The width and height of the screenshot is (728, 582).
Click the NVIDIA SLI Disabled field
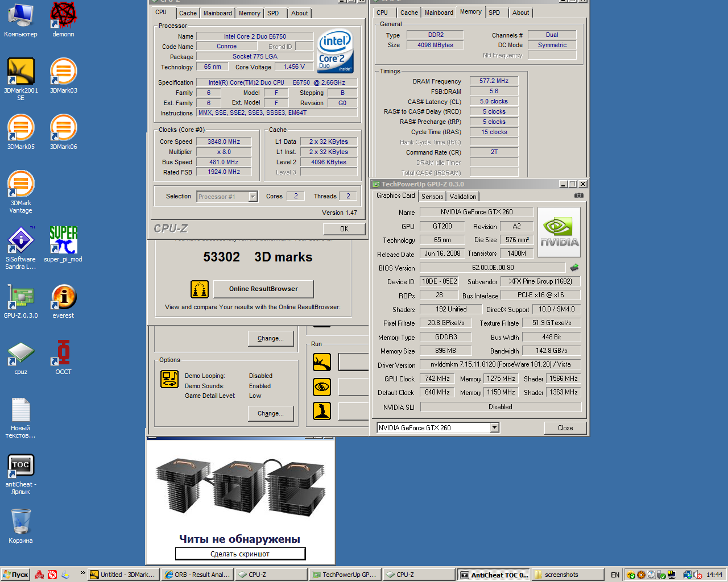click(500, 407)
